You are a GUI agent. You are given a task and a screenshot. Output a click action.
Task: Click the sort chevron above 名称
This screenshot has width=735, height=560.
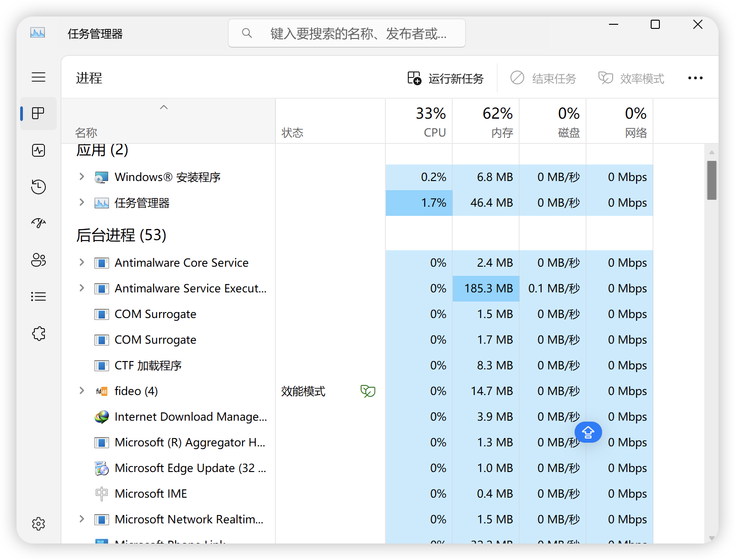pos(164,107)
